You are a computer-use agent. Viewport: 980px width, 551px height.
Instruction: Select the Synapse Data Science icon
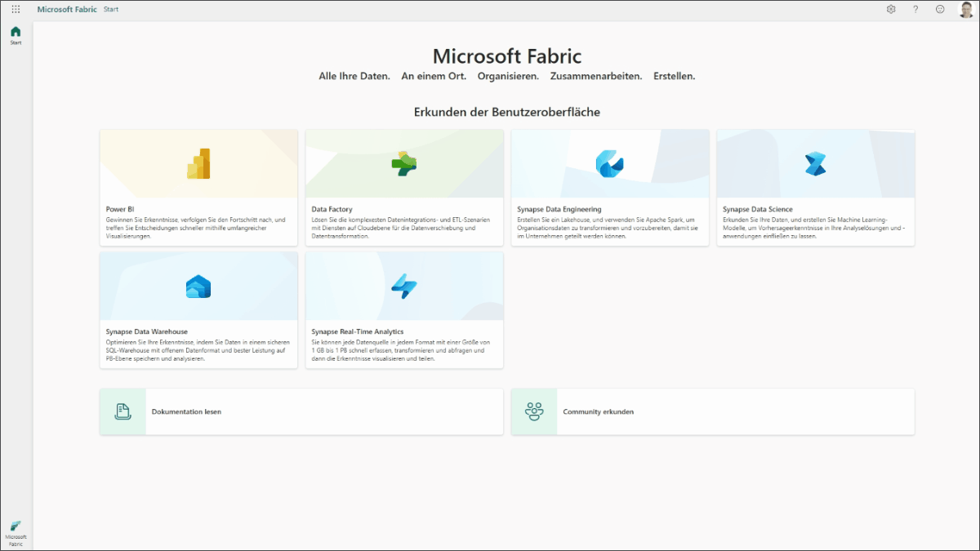point(815,164)
